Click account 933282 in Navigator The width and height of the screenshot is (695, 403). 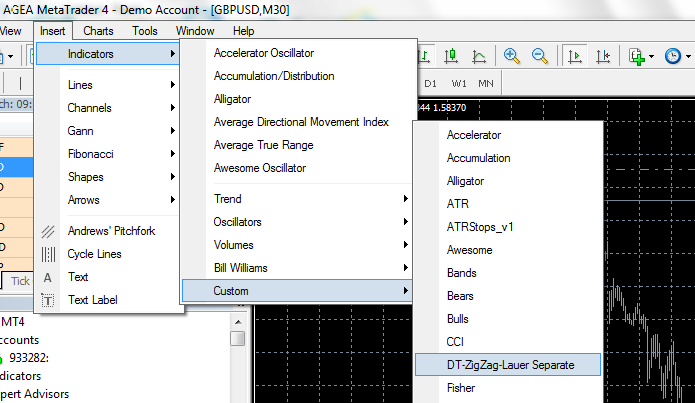[x=29, y=358]
